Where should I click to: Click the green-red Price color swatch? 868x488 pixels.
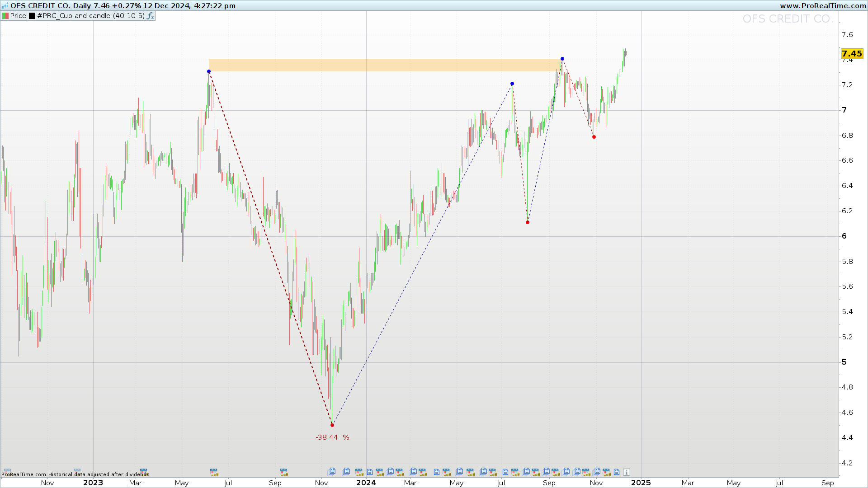5,16
